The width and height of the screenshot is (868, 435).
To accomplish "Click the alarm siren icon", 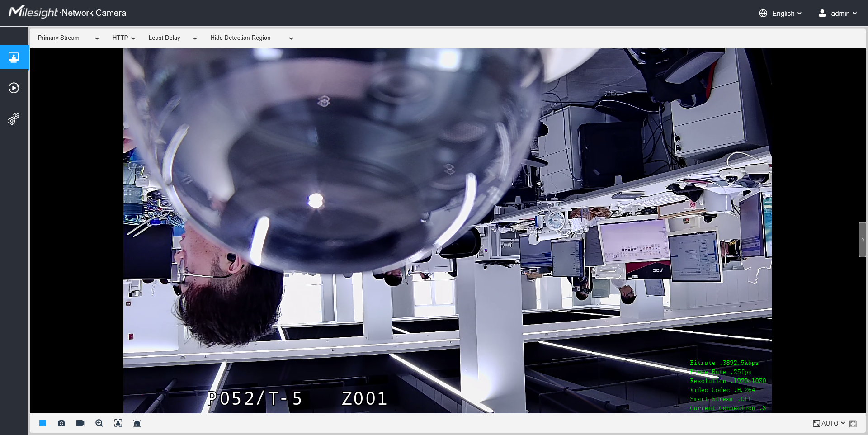I will 137,423.
